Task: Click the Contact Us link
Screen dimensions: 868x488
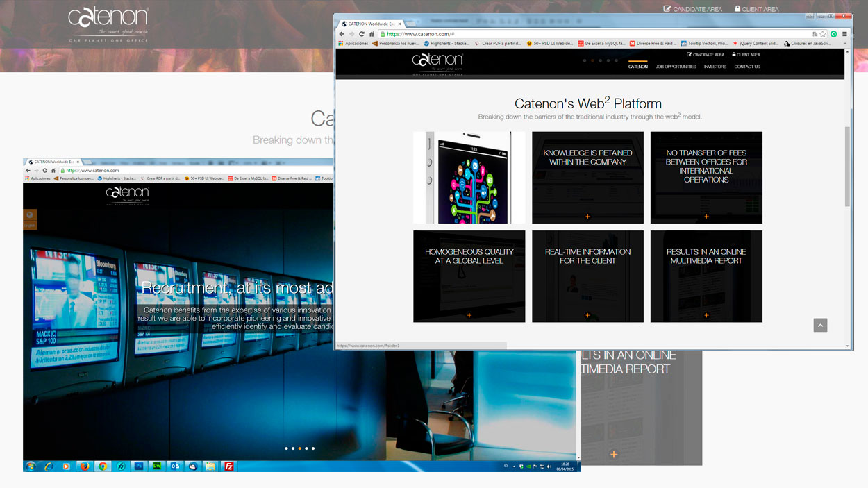Action: [747, 67]
